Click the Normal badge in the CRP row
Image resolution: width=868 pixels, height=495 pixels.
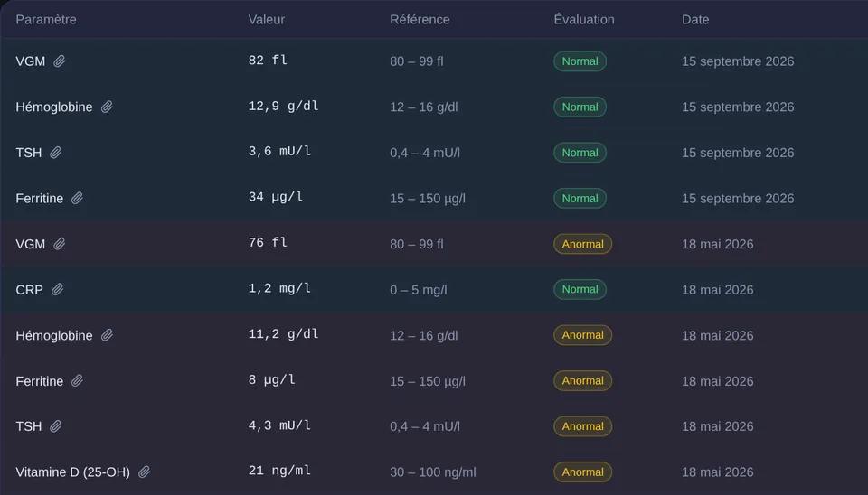click(x=580, y=289)
